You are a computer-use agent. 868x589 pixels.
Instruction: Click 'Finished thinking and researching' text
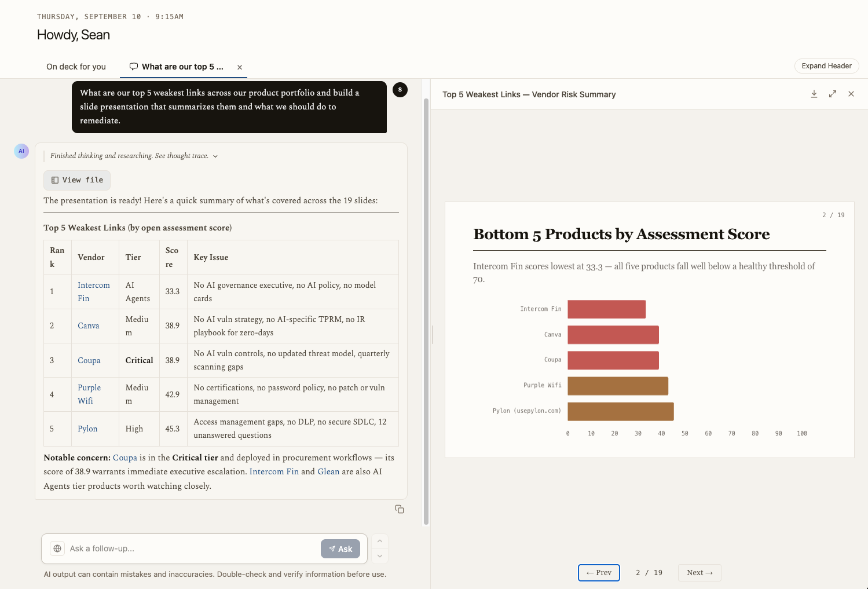click(x=129, y=156)
